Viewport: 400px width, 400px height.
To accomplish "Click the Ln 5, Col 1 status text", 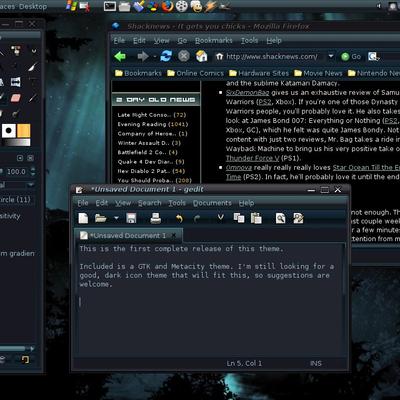I will pos(244,363).
